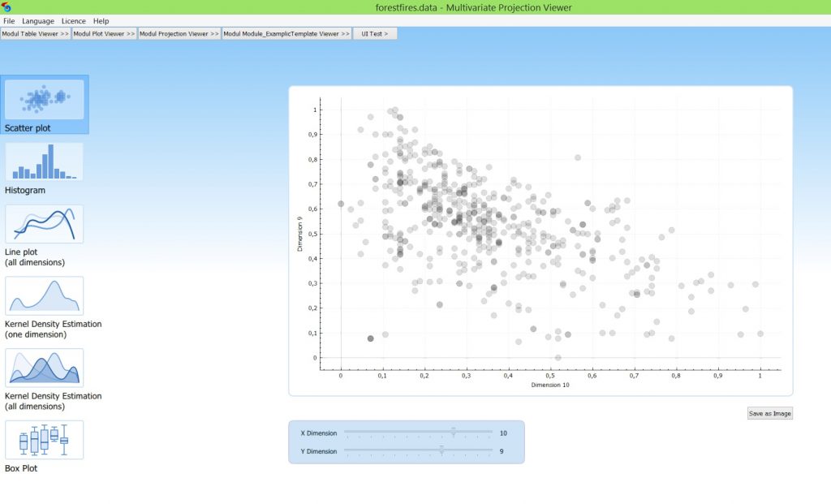Viewport: 831px width, 504px height.
Task: Choose the Histogram chart icon
Action: tap(45, 162)
